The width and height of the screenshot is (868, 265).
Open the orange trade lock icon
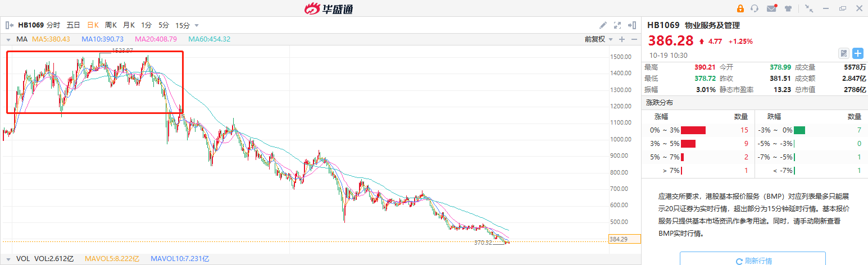coord(740,8)
